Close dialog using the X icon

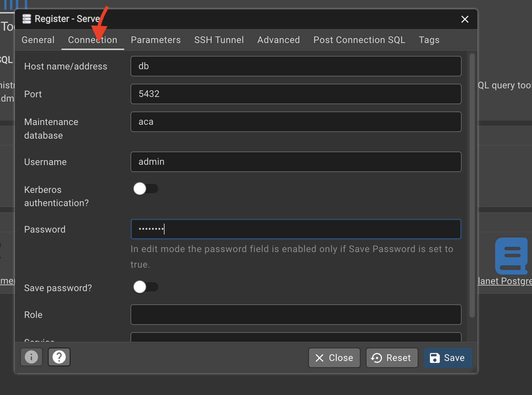[x=465, y=19]
